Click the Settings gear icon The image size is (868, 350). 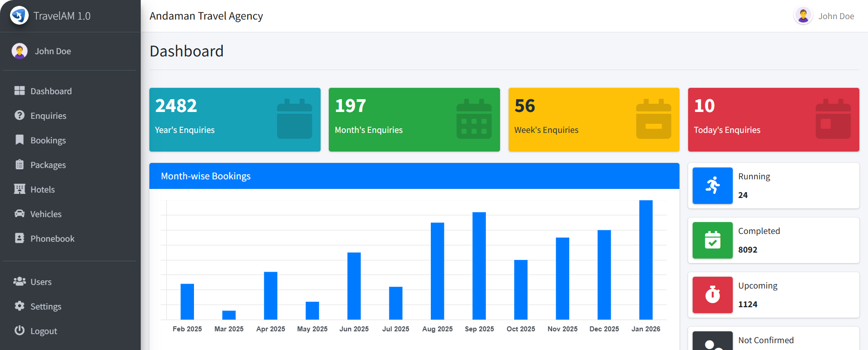[19, 306]
